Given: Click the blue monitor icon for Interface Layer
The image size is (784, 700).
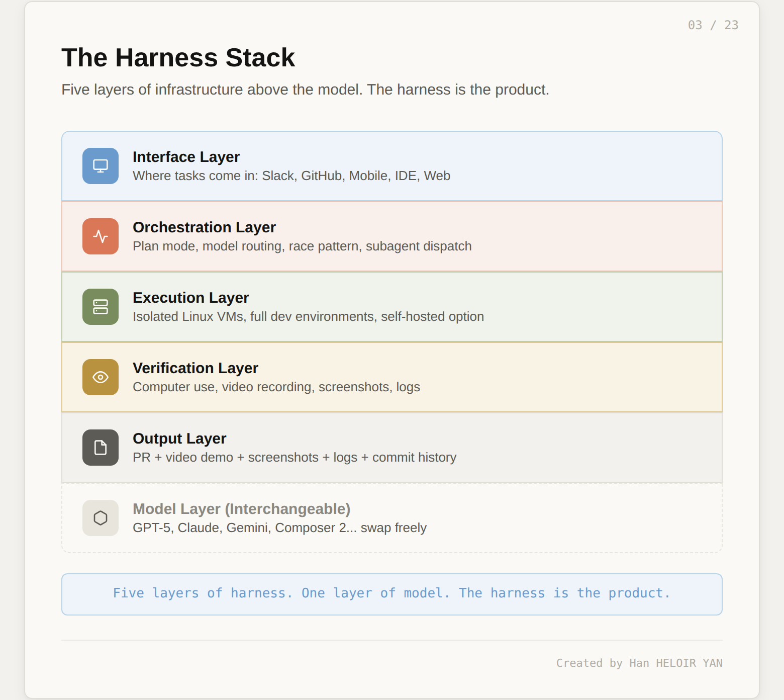Looking at the screenshot, I should [x=101, y=166].
